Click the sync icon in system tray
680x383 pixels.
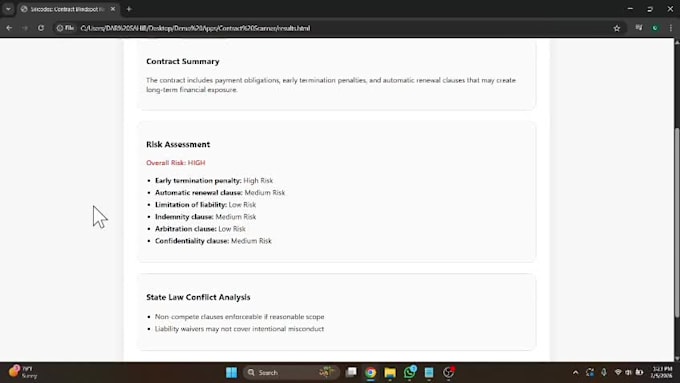click(x=590, y=372)
